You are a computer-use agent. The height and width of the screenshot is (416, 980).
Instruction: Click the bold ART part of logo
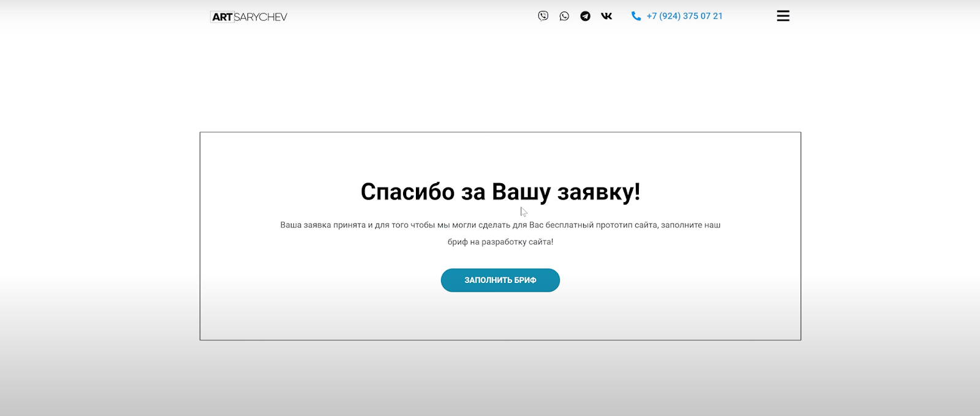coord(222,17)
